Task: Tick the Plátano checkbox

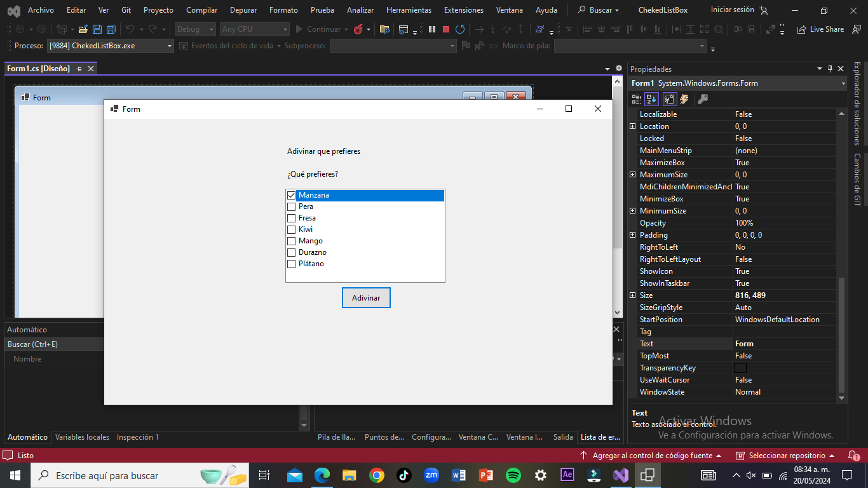Action: pyautogui.click(x=292, y=264)
